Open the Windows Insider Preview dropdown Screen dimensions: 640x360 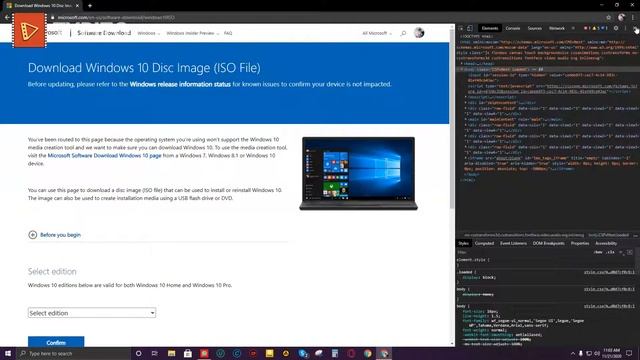point(193,33)
